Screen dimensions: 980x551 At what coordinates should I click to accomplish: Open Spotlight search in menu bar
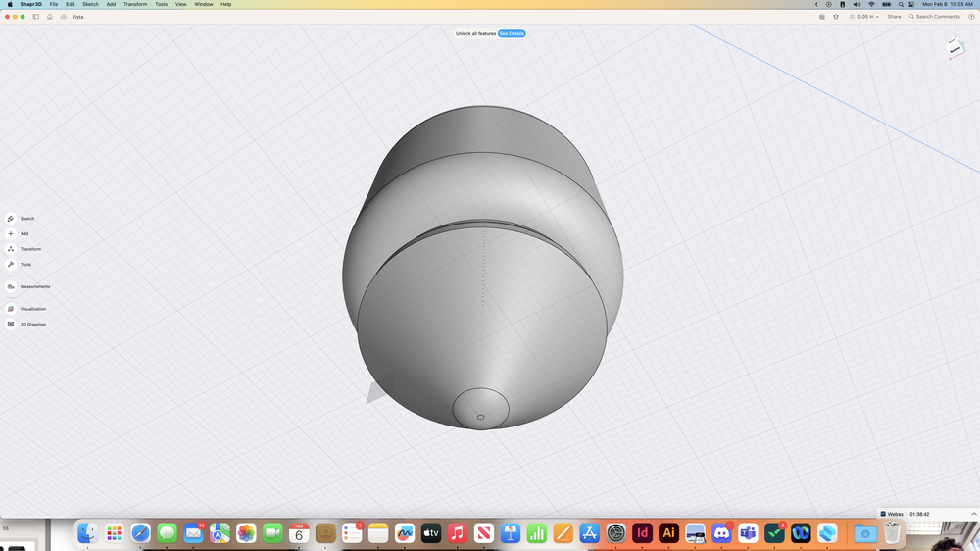pos(901,4)
